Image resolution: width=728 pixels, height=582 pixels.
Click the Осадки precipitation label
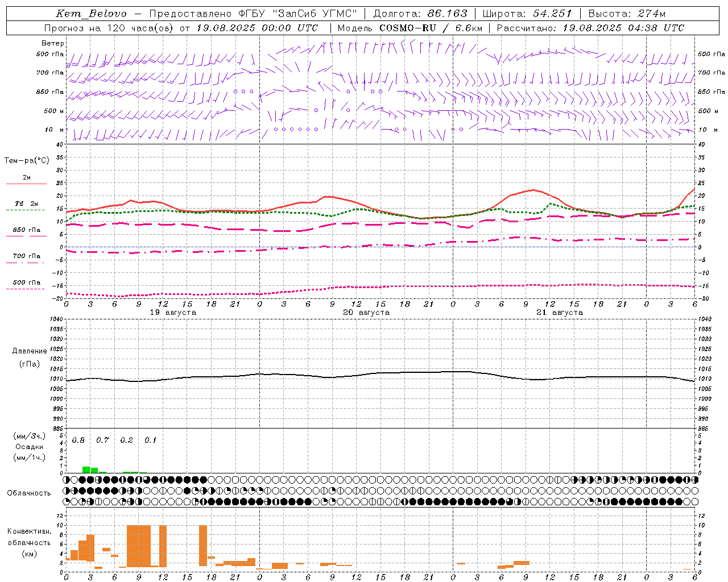[x=30, y=447]
